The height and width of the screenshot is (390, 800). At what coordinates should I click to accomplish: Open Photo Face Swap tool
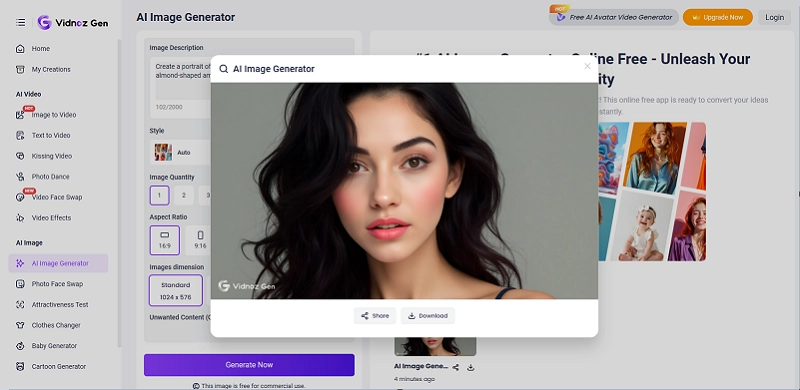[x=59, y=284]
